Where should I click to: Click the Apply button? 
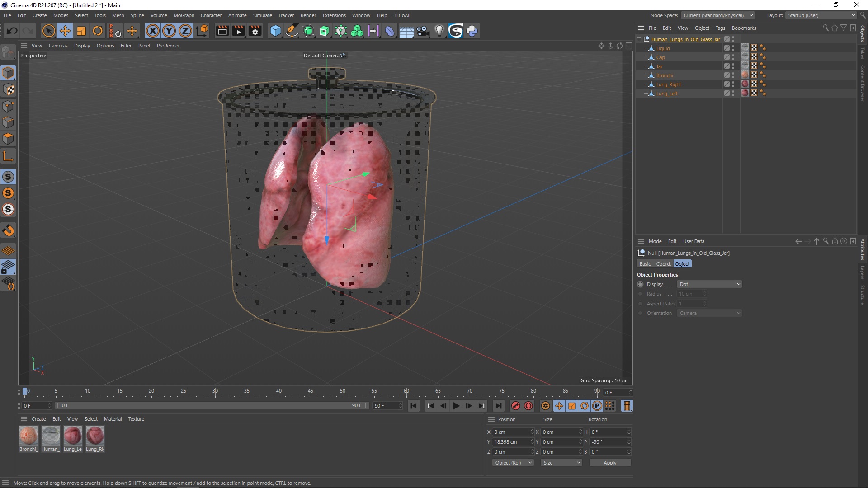pos(610,463)
